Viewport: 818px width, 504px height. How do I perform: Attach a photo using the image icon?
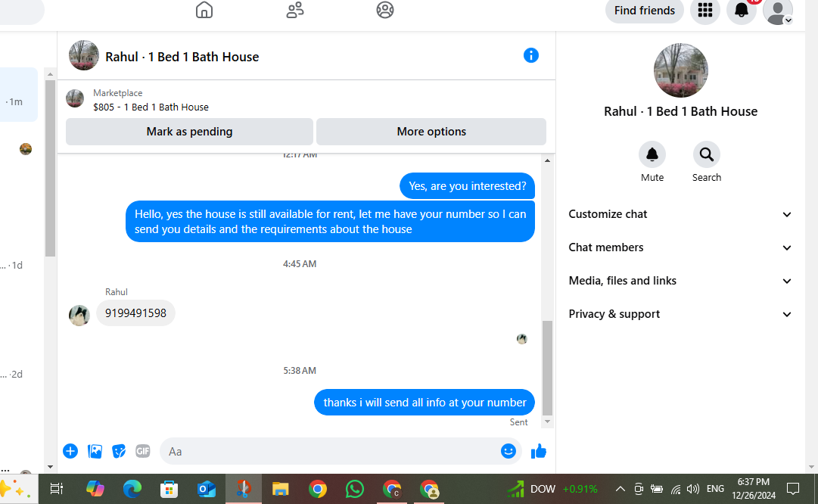[x=95, y=451]
